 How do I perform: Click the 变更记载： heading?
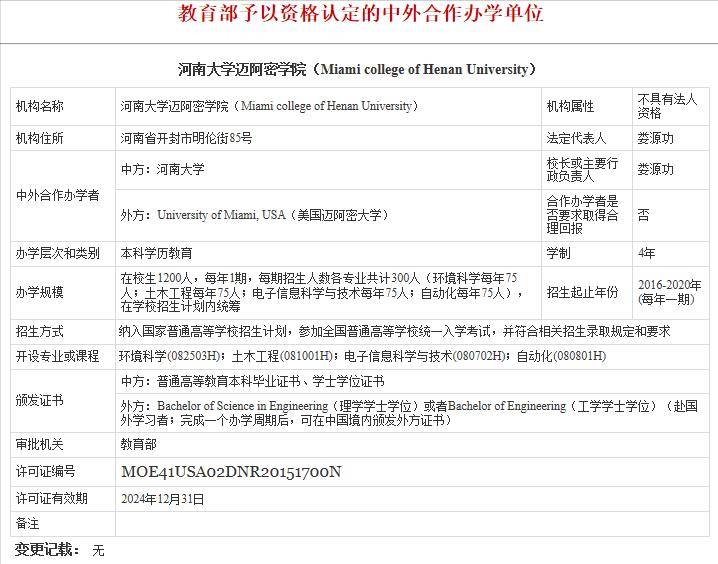48,549
